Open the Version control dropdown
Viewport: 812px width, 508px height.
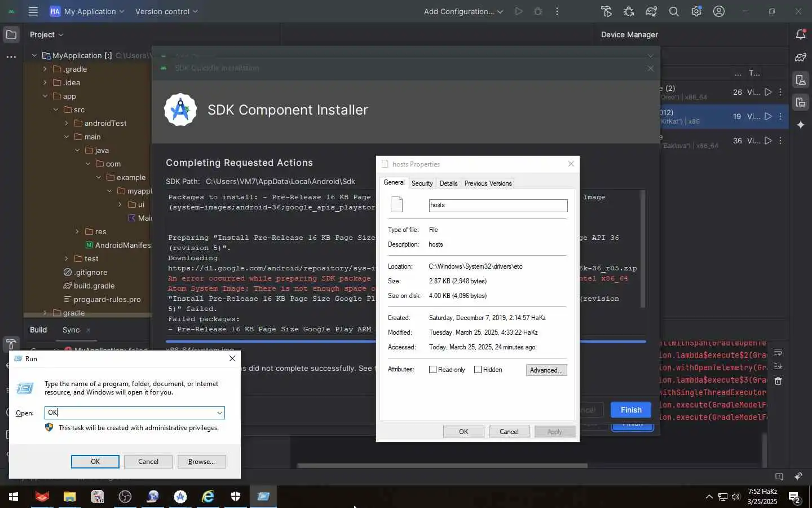coord(166,11)
